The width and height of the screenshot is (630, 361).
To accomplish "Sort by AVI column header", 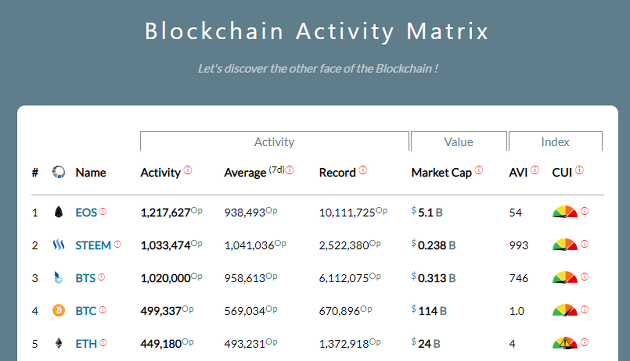I will (518, 172).
